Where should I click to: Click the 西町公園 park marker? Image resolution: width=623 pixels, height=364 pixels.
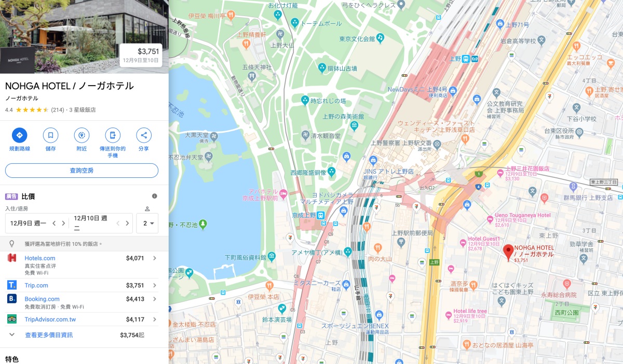[565, 313]
